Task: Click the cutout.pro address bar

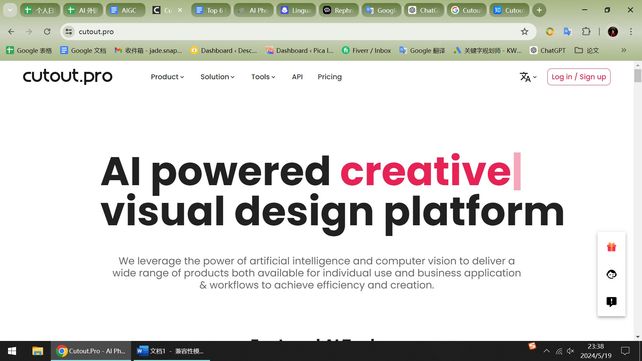Action: 297,32
